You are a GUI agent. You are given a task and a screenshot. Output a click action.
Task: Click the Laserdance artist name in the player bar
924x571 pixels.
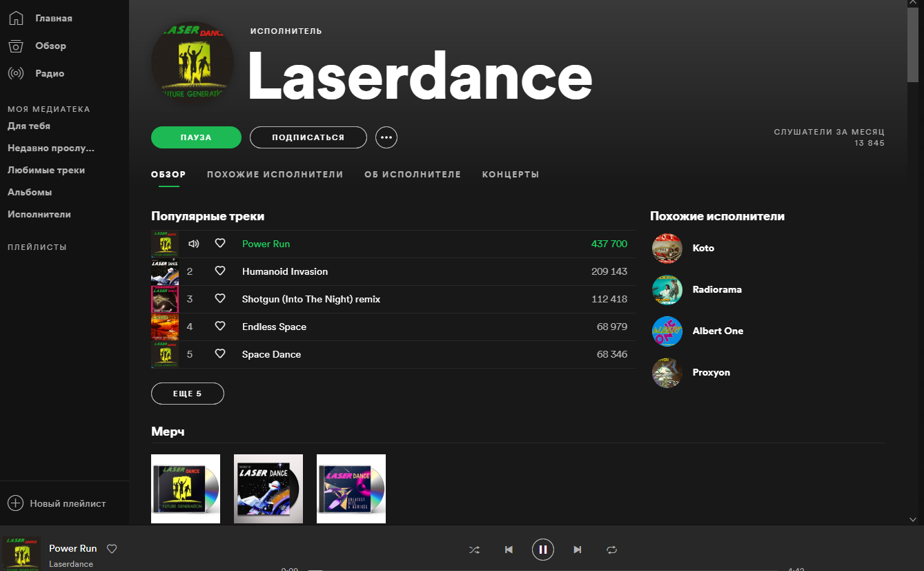coord(71,564)
